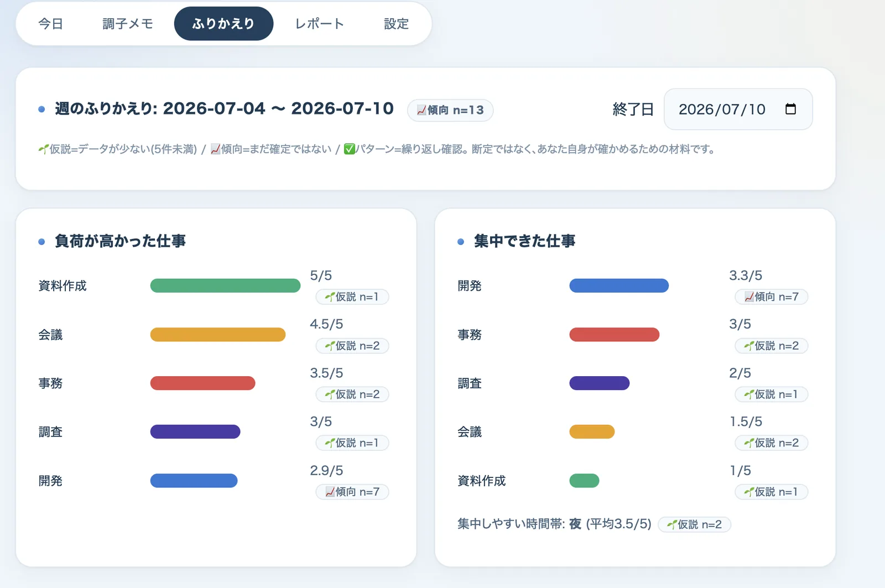Click the 1.5/5 score for 会議
Screen dimensions: 885x588
(746, 422)
